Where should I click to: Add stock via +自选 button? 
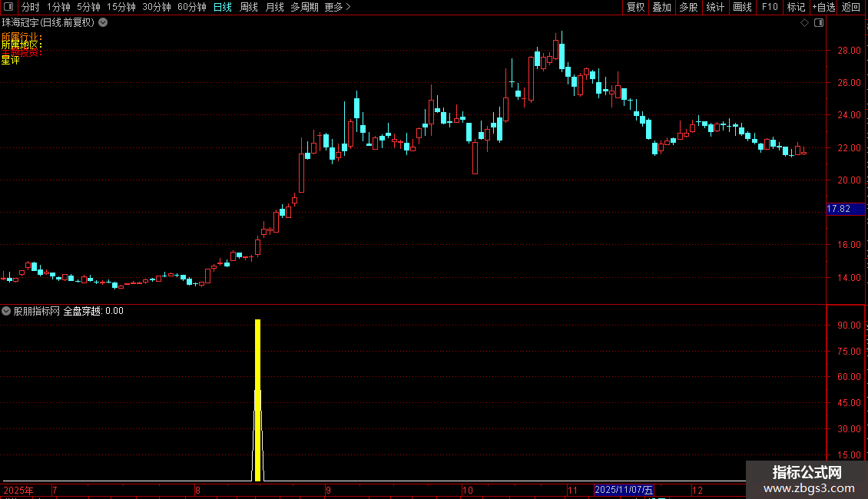tap(823, 7)
